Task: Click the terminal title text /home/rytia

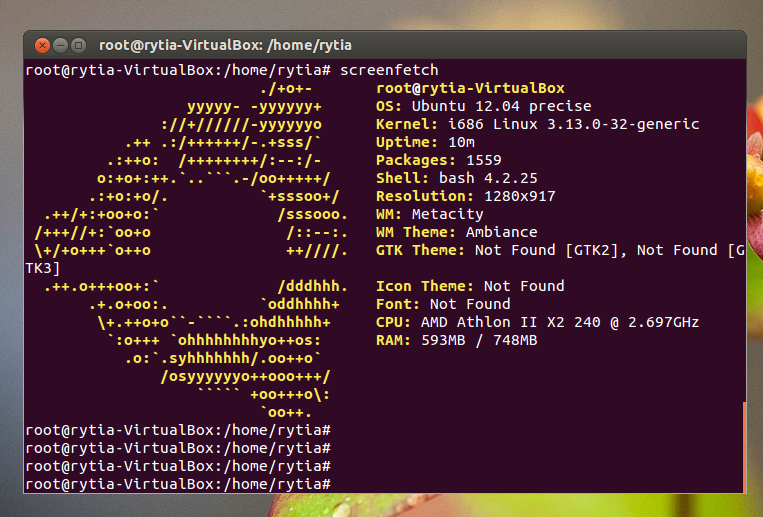Action: [309, 45]
